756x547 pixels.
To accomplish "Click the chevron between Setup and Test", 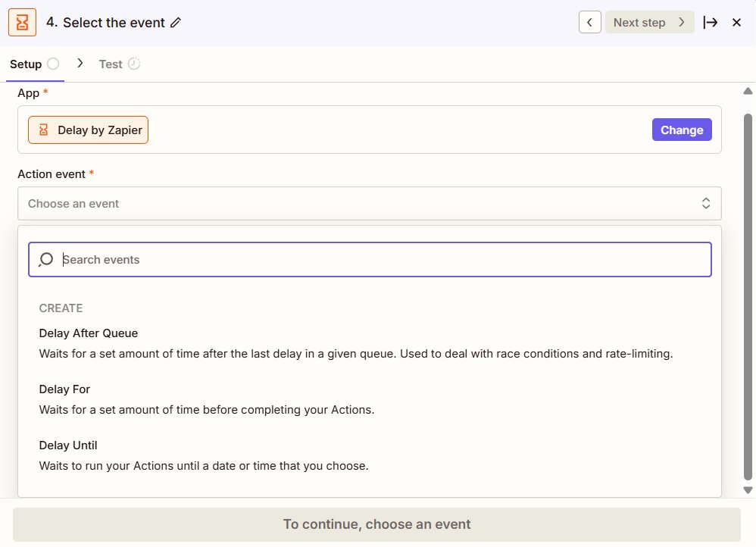I will 80,63.
